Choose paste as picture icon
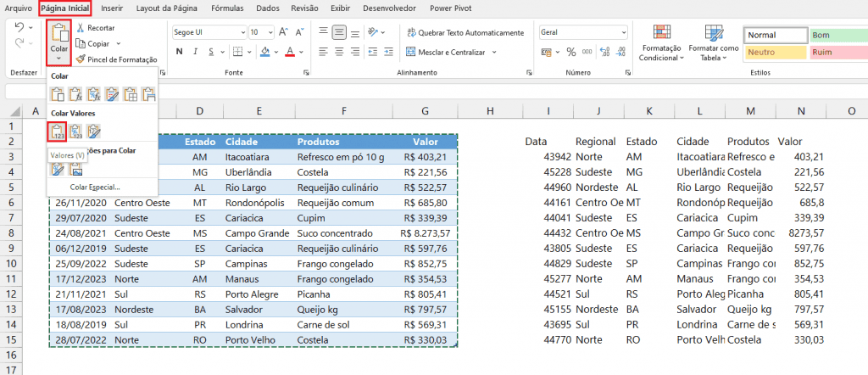 [75, 169]
